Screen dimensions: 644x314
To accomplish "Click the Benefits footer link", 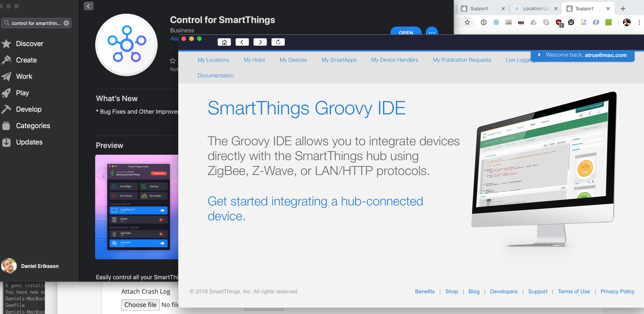I will [425, 292].
